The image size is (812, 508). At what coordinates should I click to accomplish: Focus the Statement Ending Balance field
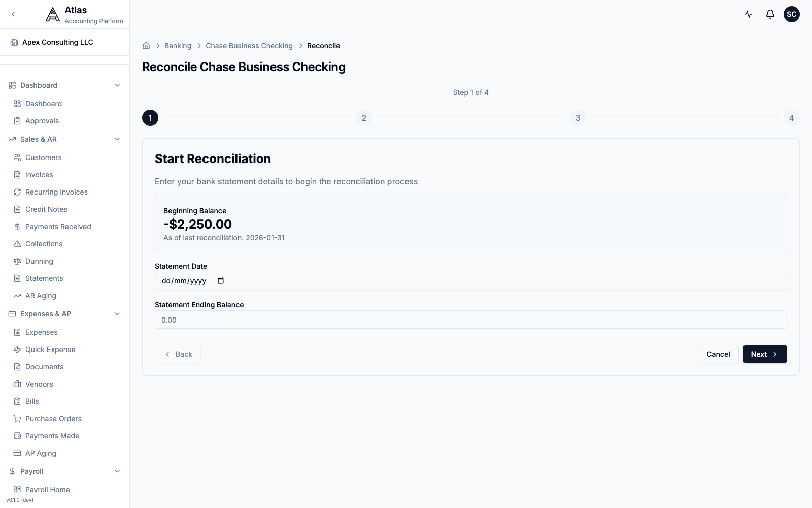point(471,320)
